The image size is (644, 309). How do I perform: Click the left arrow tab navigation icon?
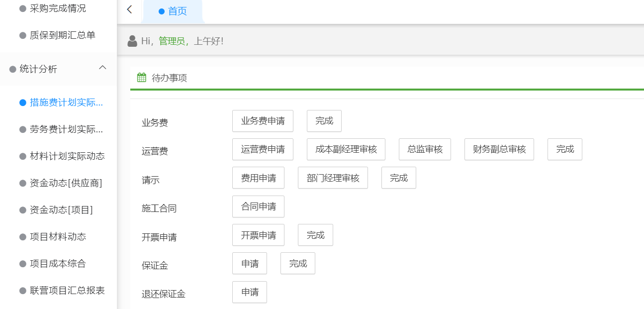point(129,9)
